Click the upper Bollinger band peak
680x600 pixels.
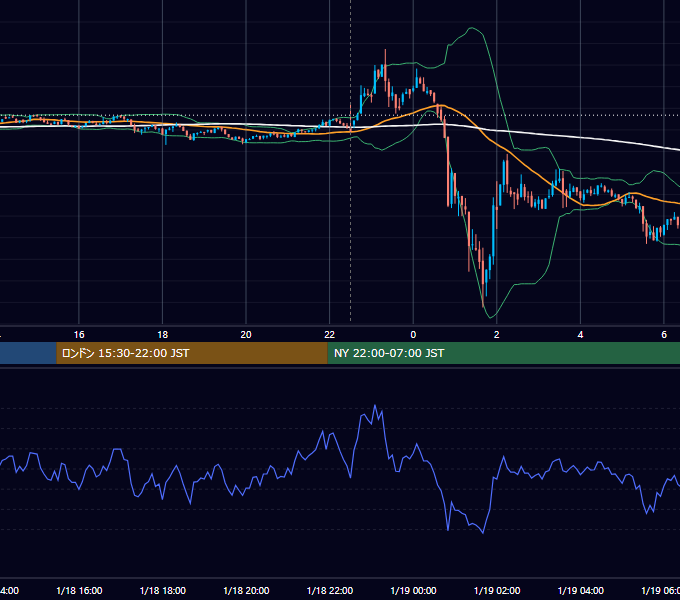point(471,28)
